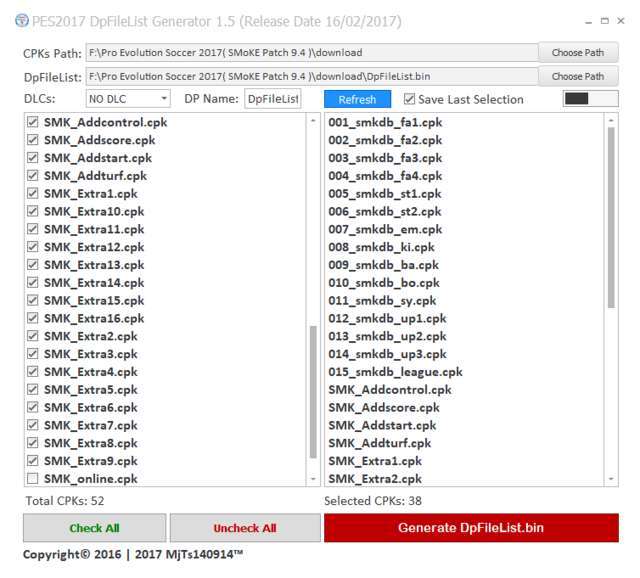Click right list scroll up arrow
This screenshot has width=640, height=578.
pyautogui.click(x=611, y=121)
